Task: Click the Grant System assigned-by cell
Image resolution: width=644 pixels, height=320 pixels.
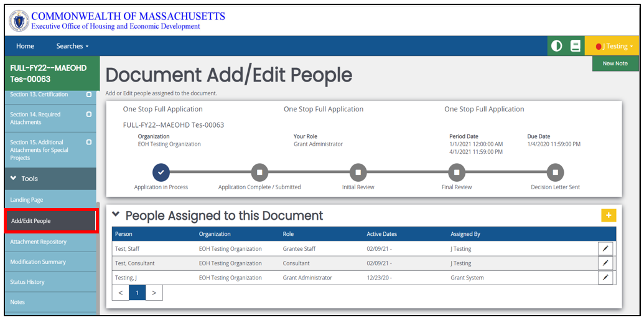Action: click(x=467, y=278)
